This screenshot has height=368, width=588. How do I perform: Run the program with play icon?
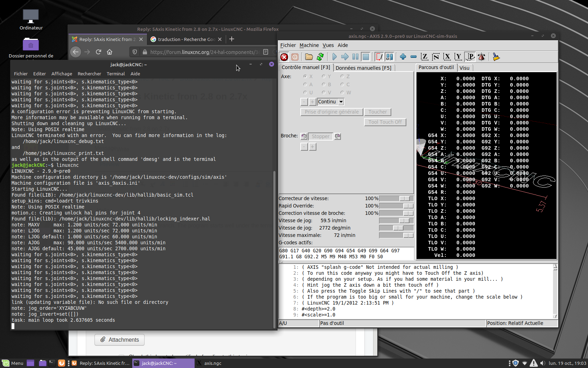pyautogui.click(x=334, y=57)
